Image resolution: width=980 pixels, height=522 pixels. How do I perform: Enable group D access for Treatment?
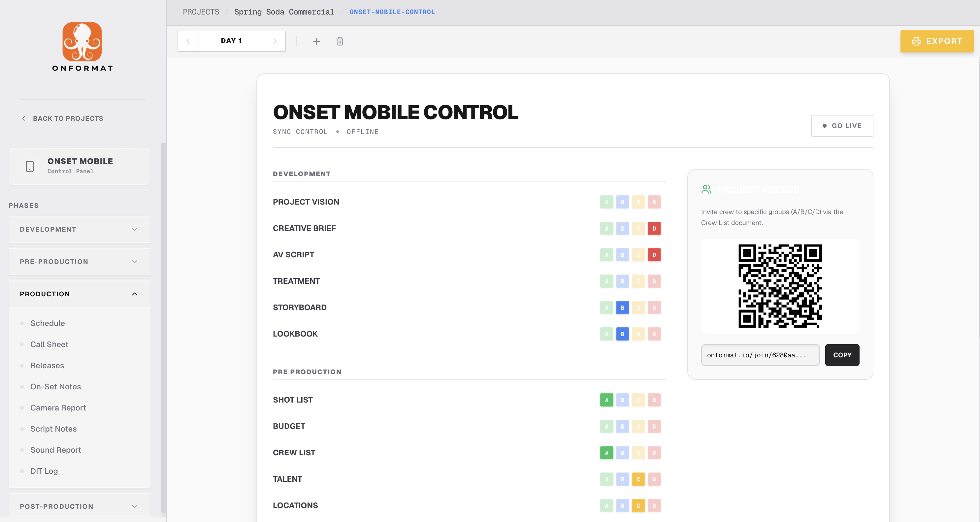click(654, 281)
